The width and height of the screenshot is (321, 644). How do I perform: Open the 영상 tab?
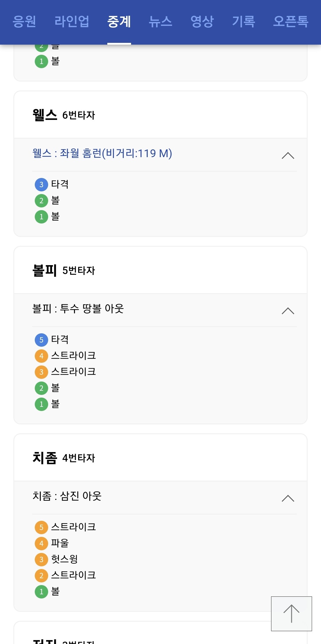tap(202, 21)
